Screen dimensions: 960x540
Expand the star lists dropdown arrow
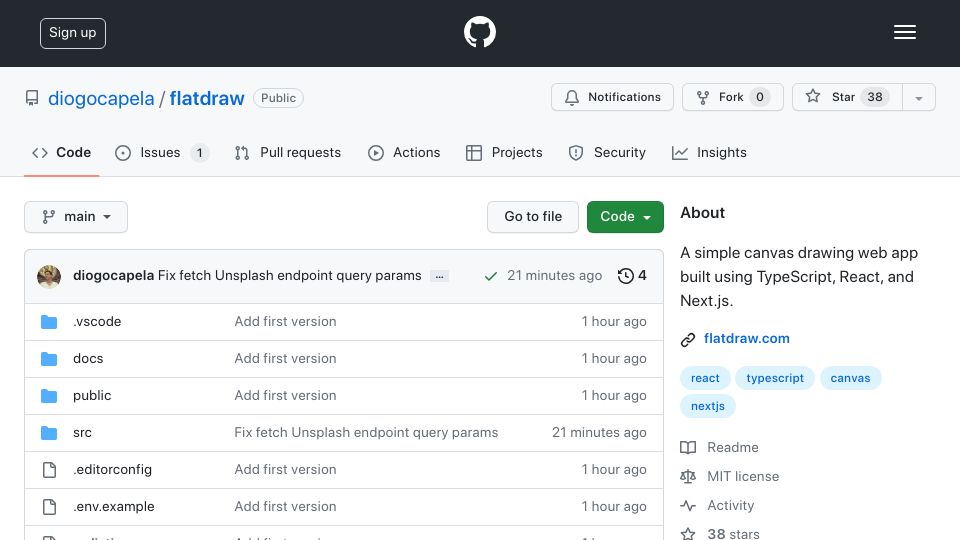tap(918, 98)
